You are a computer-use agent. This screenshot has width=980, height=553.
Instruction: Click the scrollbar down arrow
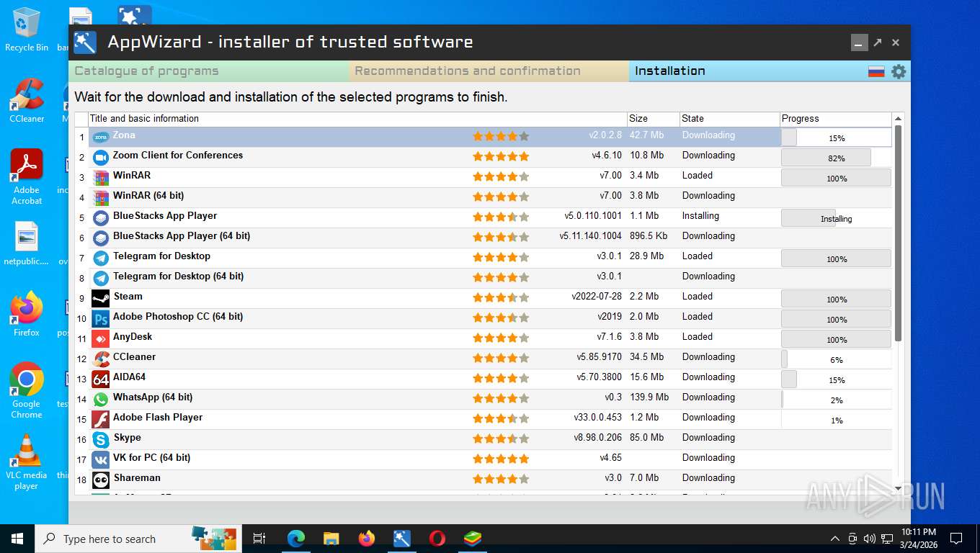click(898, 488)
